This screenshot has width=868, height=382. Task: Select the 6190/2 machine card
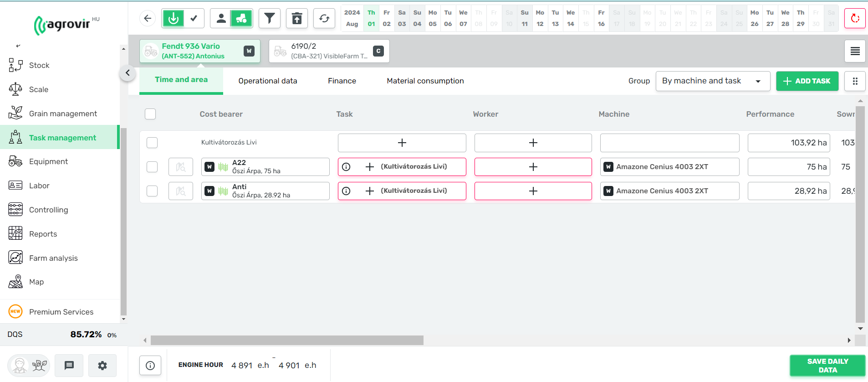tap(329, 51)
